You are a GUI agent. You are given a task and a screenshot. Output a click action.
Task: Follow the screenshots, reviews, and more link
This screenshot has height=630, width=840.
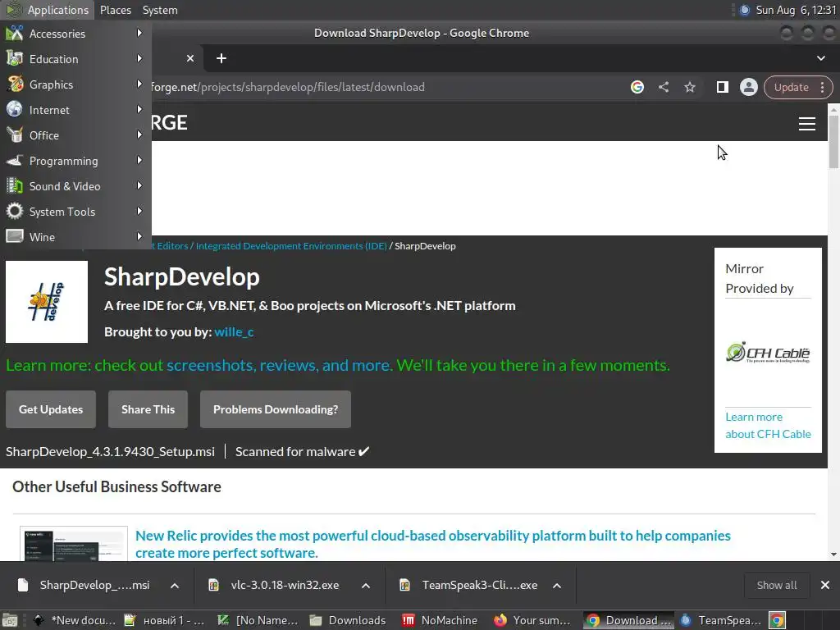click(x=279, y=365)
